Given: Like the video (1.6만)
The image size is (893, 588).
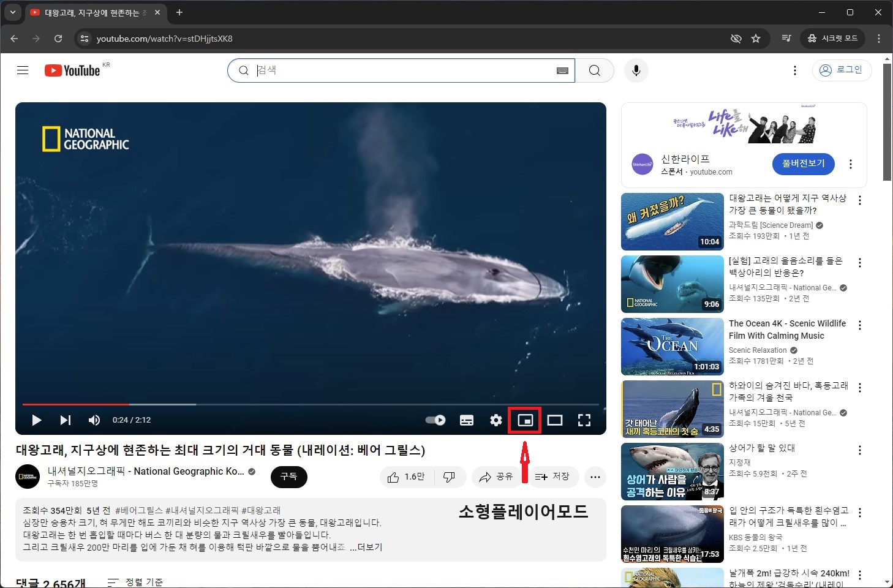Looking at the screenshot, I should click(x=407, y=477).
